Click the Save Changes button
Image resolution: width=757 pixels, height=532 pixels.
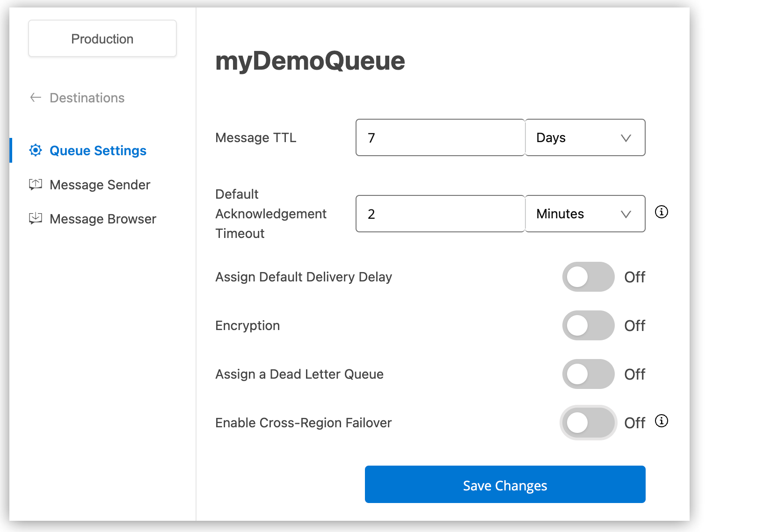pyautogui.click(x=505, y=484)
